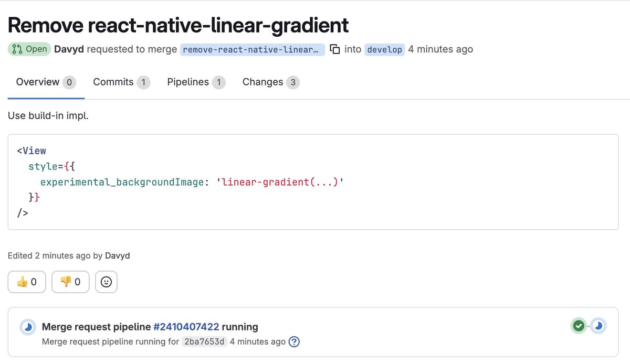Click the running status icon beside Merge request pipeline
The height and width of the screenshot is (364, 630).
pos(28,327)
